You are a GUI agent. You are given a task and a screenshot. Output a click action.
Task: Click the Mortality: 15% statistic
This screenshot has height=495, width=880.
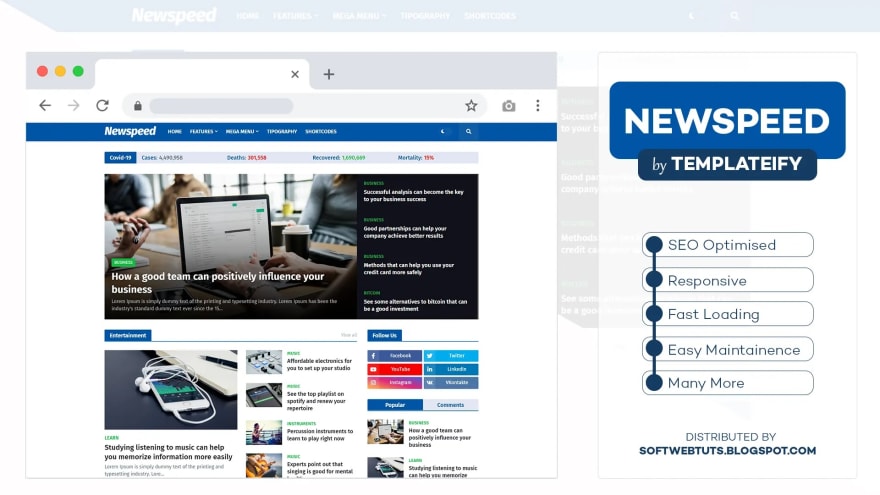coord(416,158)
